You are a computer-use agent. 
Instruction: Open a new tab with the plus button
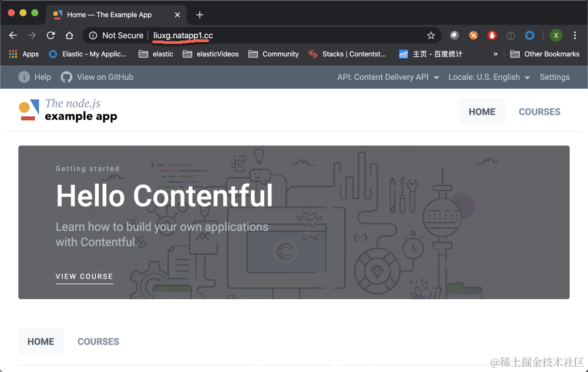(x=200, y=15)
